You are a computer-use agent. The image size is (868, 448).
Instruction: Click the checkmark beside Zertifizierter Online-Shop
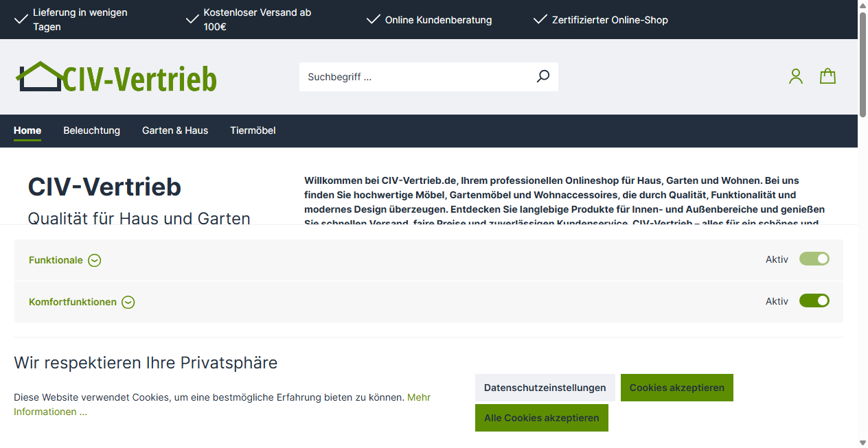click(540, 19)
